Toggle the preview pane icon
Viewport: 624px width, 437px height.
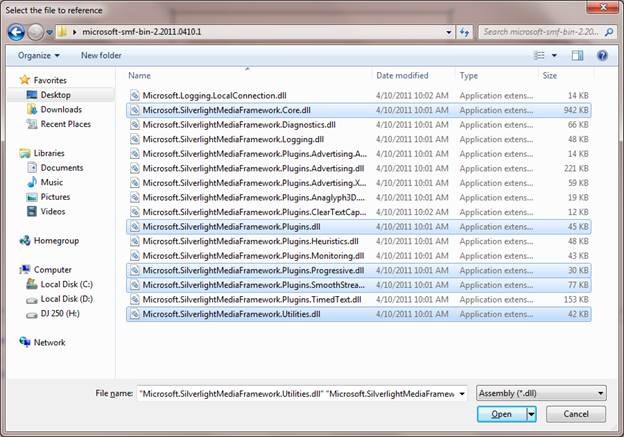pyautogui.click(x=577, y=55)
